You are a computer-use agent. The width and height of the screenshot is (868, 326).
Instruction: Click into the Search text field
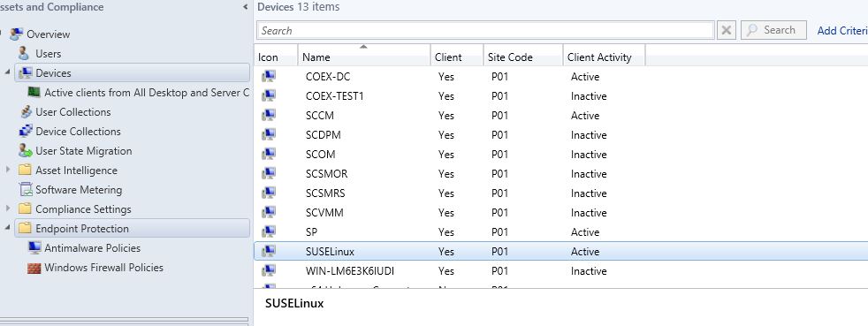tap(485, 30)
